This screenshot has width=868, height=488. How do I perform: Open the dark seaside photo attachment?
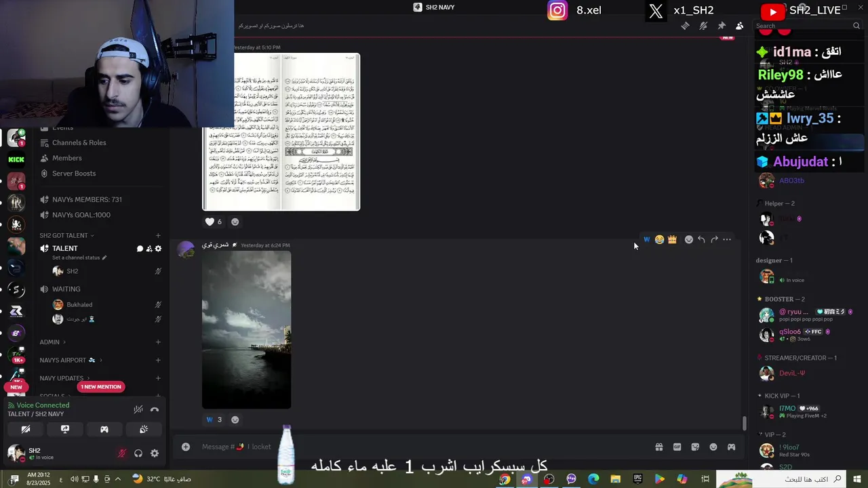coord(247,330)
